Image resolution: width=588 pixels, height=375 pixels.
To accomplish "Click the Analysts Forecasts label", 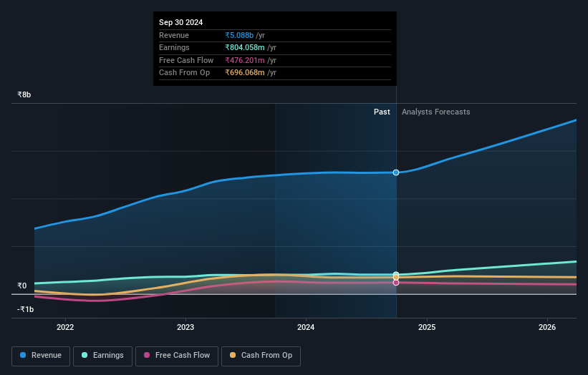I will click(x=435, y=112).
